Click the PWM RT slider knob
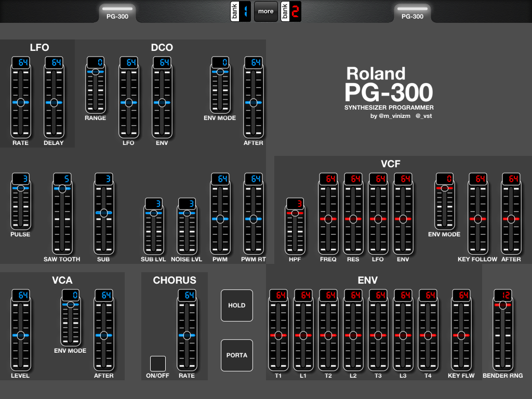Viewport: 532px width, 399px height. coord(254,219)
